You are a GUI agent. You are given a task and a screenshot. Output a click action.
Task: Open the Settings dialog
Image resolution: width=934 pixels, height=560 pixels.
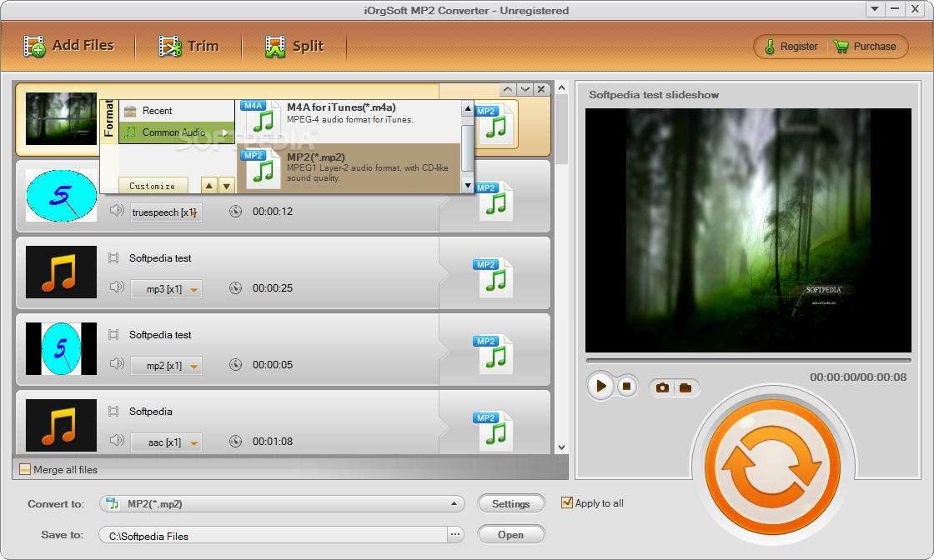[511, 503]
